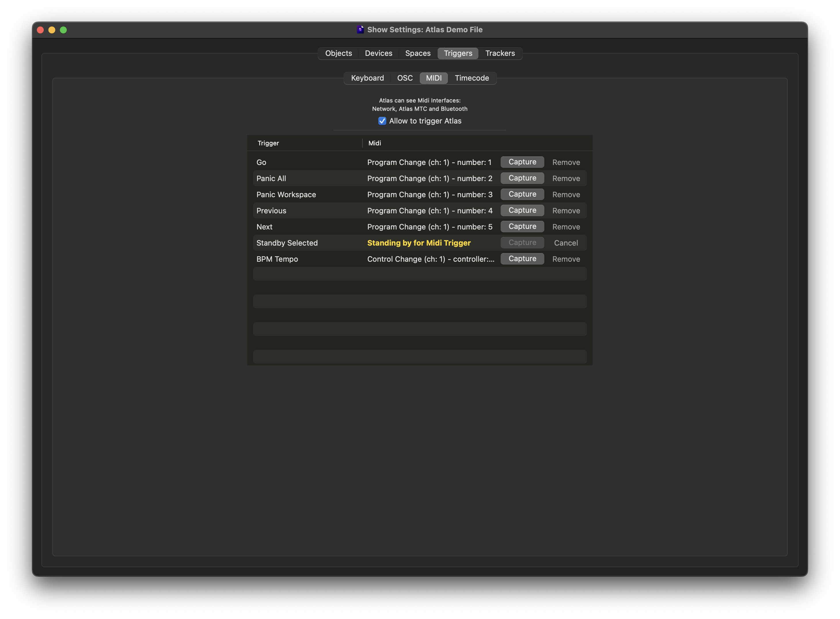840x619 pixels.
Task: Open the OSC triggers sub-tab
Action: [405, 78]
